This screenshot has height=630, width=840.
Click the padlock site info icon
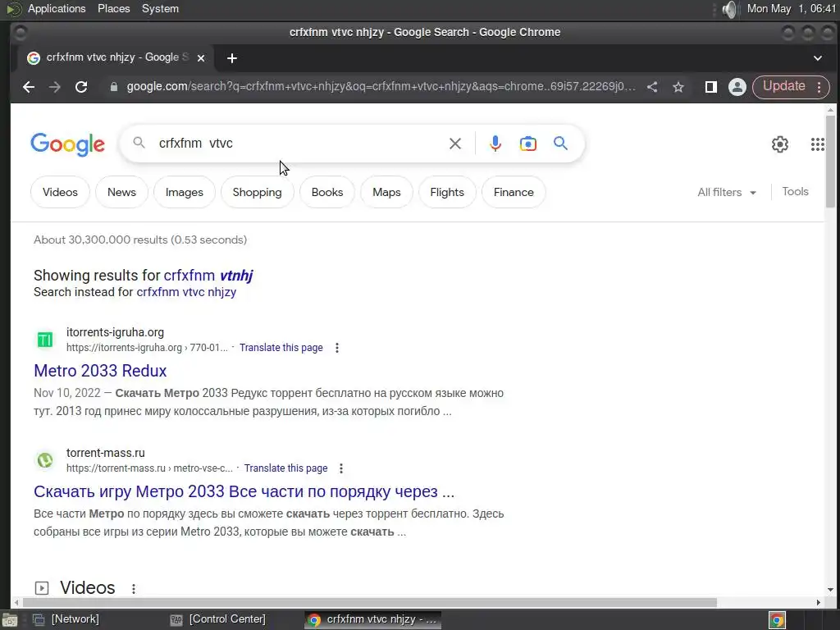[x=113, y=87]
